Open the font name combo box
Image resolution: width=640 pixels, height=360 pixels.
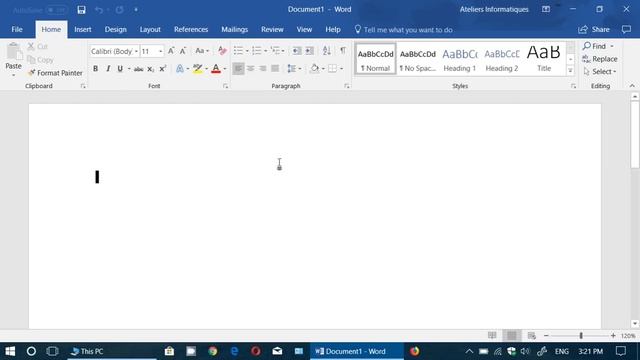(114, 51)
